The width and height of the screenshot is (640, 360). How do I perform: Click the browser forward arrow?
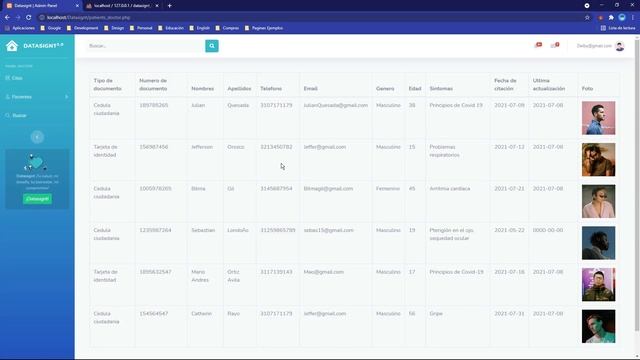click(18, 18)
